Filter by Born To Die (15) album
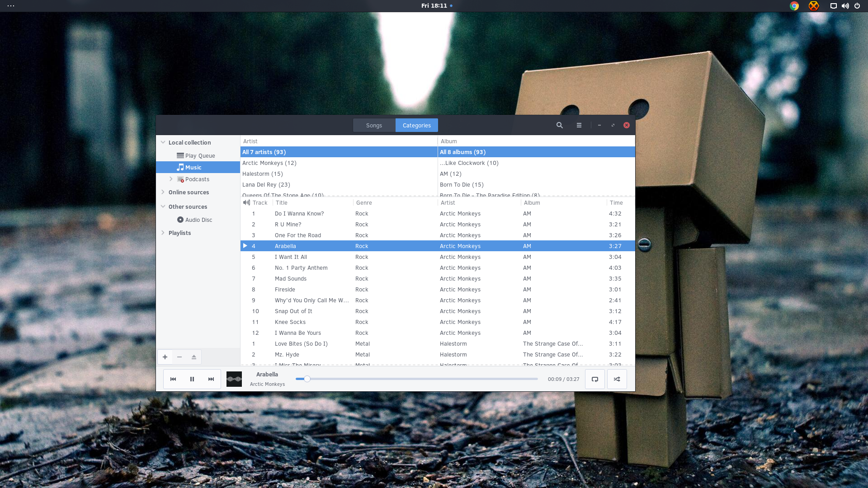868x488 pixels. (536, 184)
